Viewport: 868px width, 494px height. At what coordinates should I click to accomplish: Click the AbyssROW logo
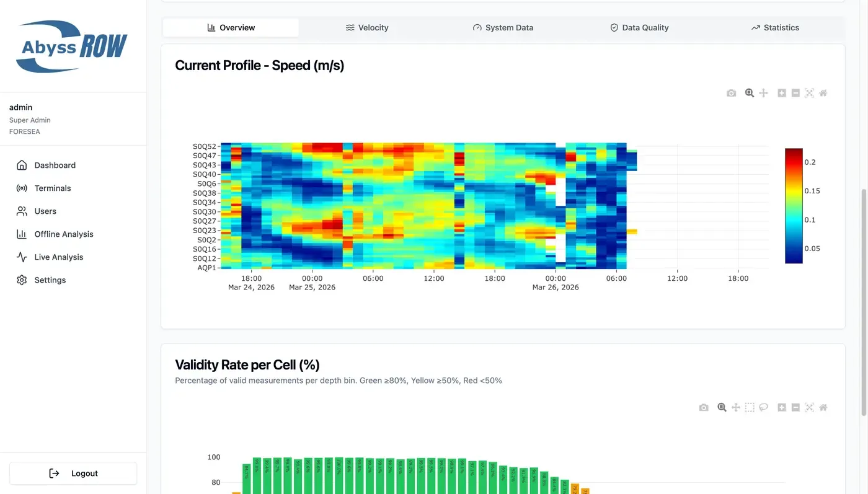tap(72, 46)
